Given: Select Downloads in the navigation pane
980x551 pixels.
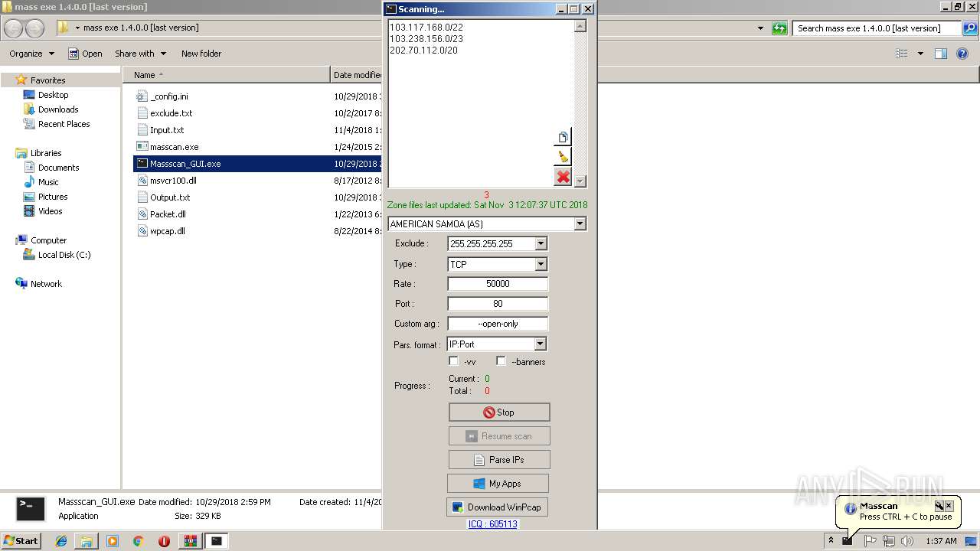Looking at the screenshot, I should pyautogui.click(x=51, y=109).
